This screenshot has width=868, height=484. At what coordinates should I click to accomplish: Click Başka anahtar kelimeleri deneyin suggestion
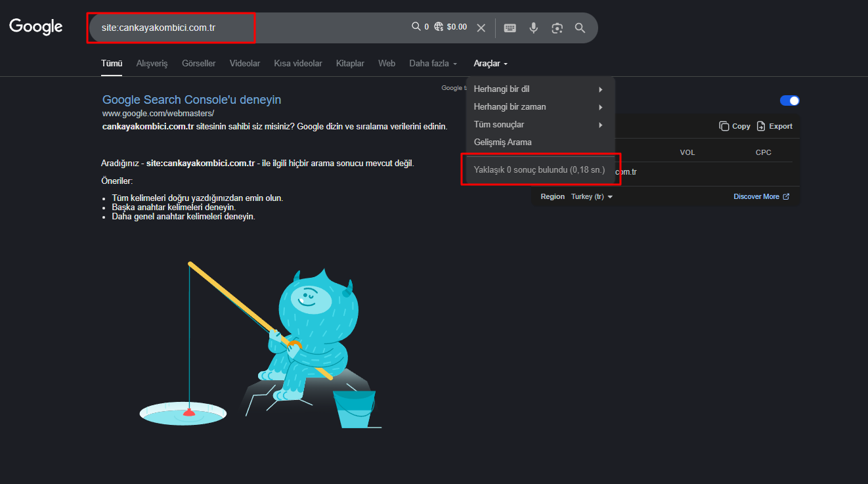coord(174,207)
